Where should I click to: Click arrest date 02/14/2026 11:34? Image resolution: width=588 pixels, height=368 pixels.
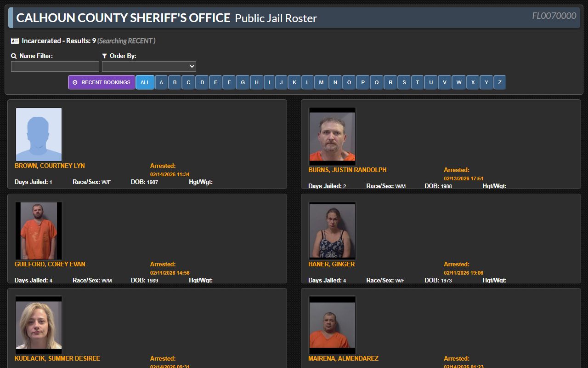coord(170,174)
